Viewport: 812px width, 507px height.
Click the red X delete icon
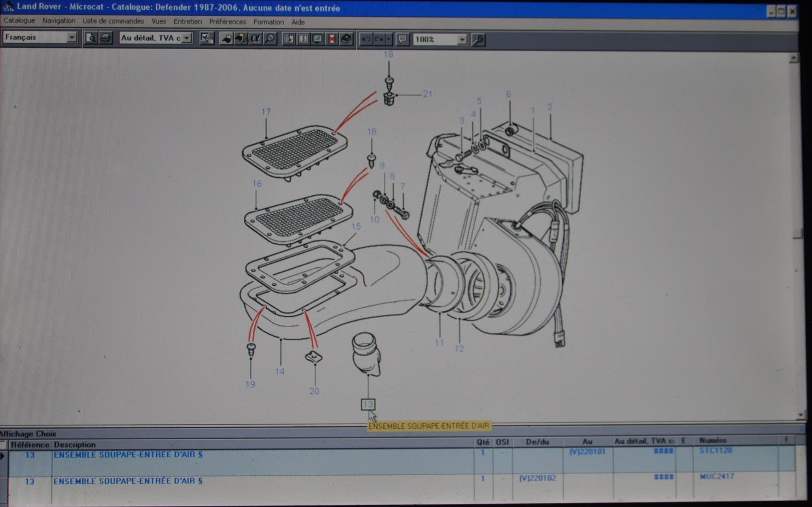[x=332, y=39]
